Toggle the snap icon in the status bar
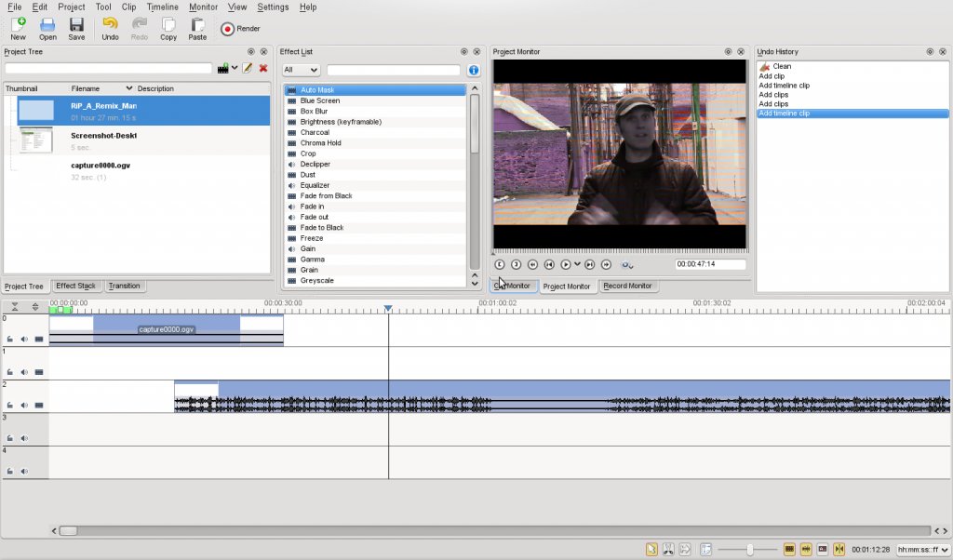The height and width of the screenshot is (560, 953). pyautogui.click(x=839, y=549)
